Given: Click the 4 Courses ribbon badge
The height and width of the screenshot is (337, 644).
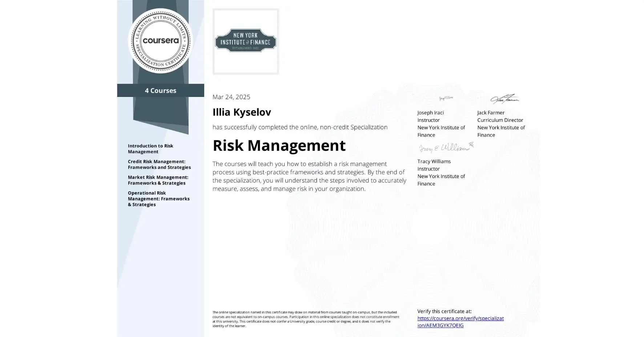Looking at the screenshot, I should tap(160, 90).
